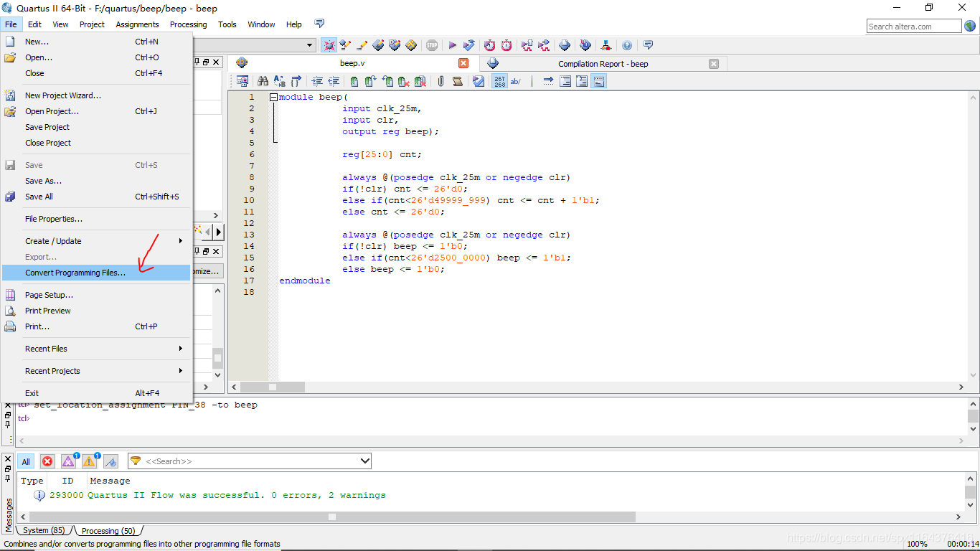Click File Properties menu entry
The image size is (980, 551).
click(x=96, y=219)
